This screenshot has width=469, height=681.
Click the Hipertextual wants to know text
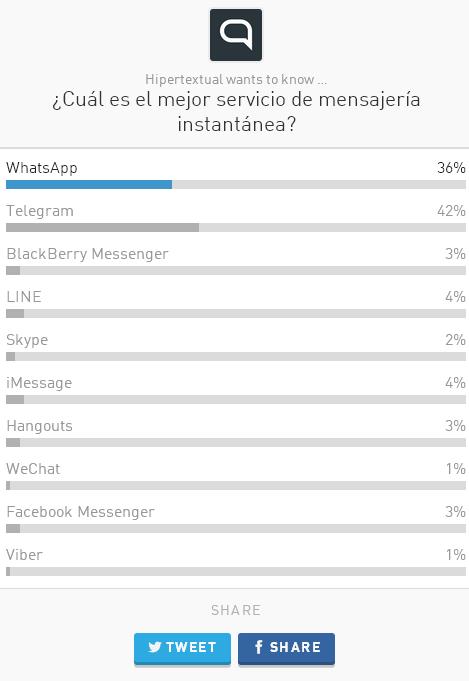236,79
